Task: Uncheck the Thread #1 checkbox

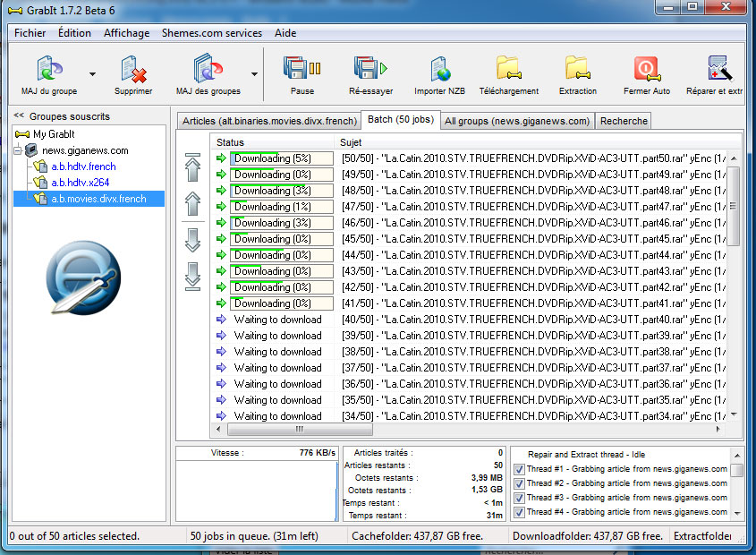Action: tap(519, 469)
